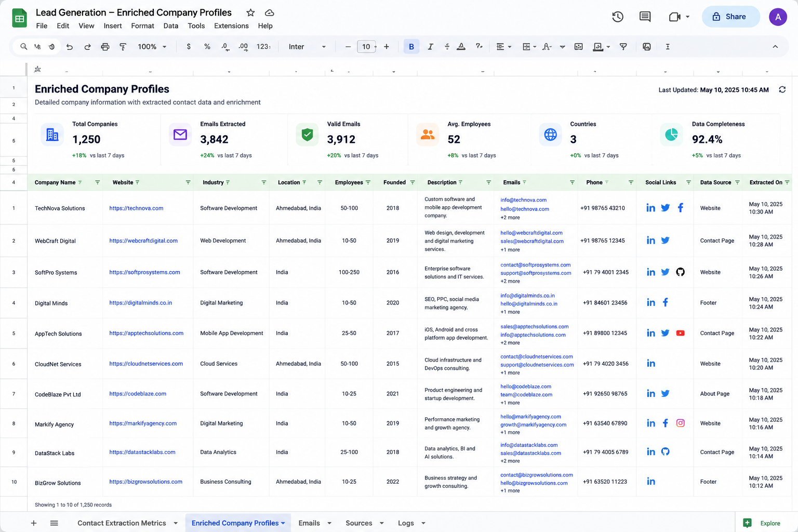Open https://codeblaze.com link

coord(138,394)
